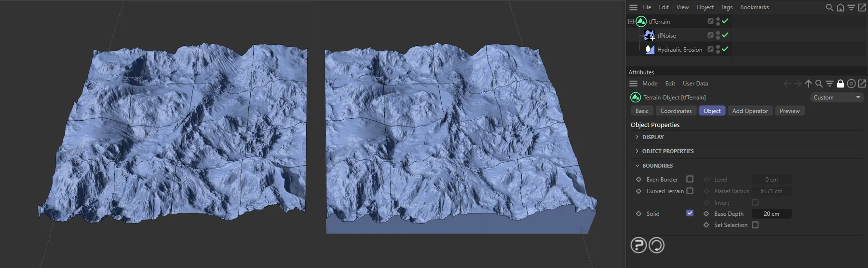Click Even Border keyframe diamond
The width and height of the screenshot is (868, 268).
pyautogui.click(x=638, y=180)
